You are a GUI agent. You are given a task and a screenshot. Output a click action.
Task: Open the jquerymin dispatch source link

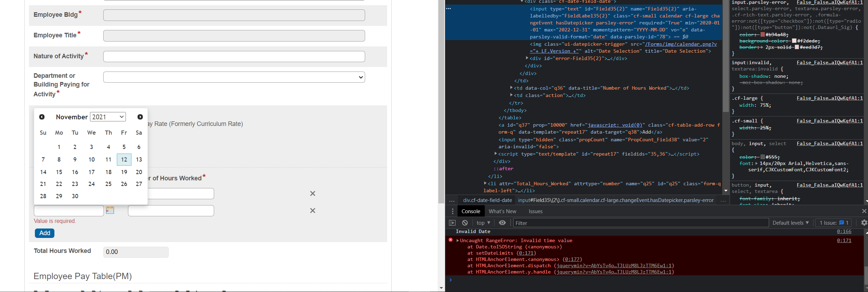coord(614,265)
